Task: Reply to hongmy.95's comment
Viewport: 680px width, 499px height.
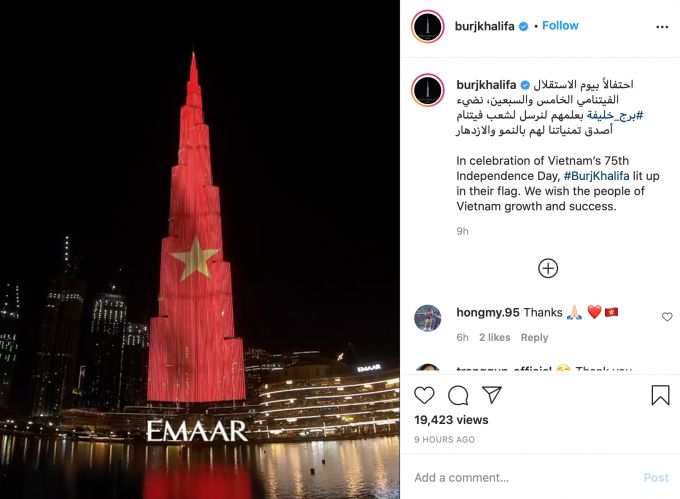Action: tap(534, 337)
